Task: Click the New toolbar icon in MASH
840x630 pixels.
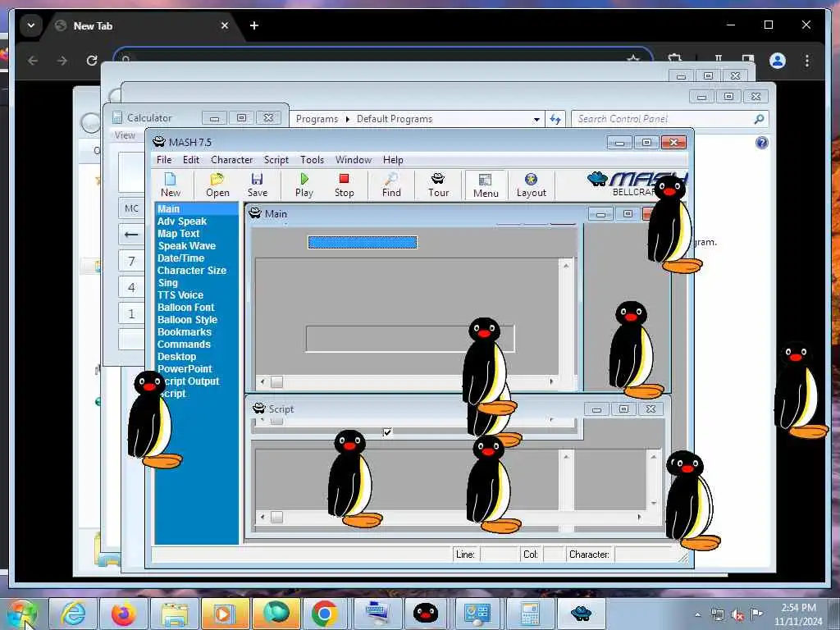Action: coord(171,185)
